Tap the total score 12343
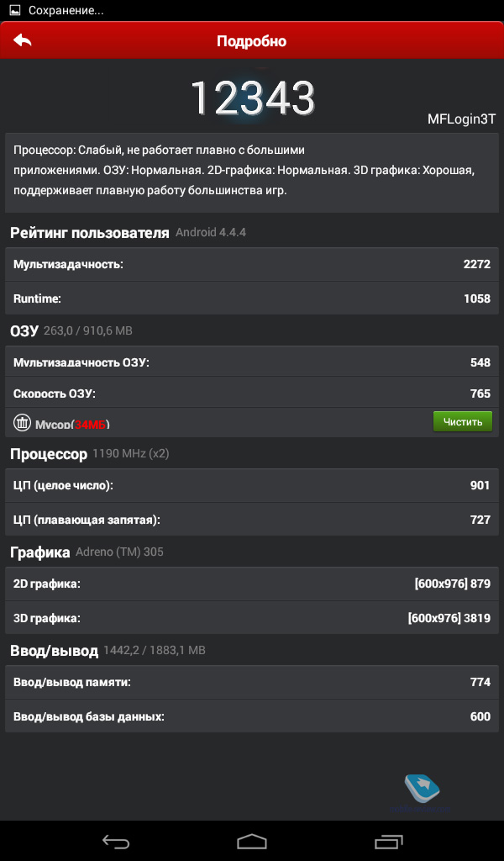The image size is (504, 861). click(x=252, y=98)
